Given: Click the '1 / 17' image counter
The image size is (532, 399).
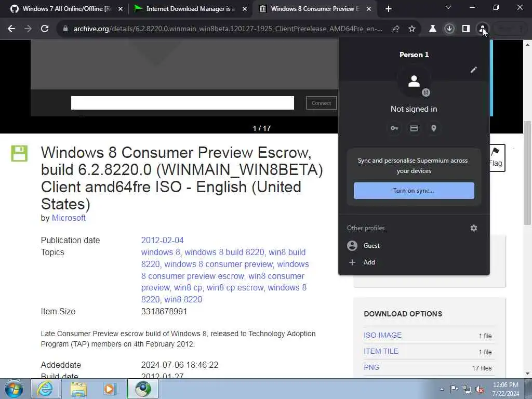Looking at the screenshot, I should click(x=262, y=128).
